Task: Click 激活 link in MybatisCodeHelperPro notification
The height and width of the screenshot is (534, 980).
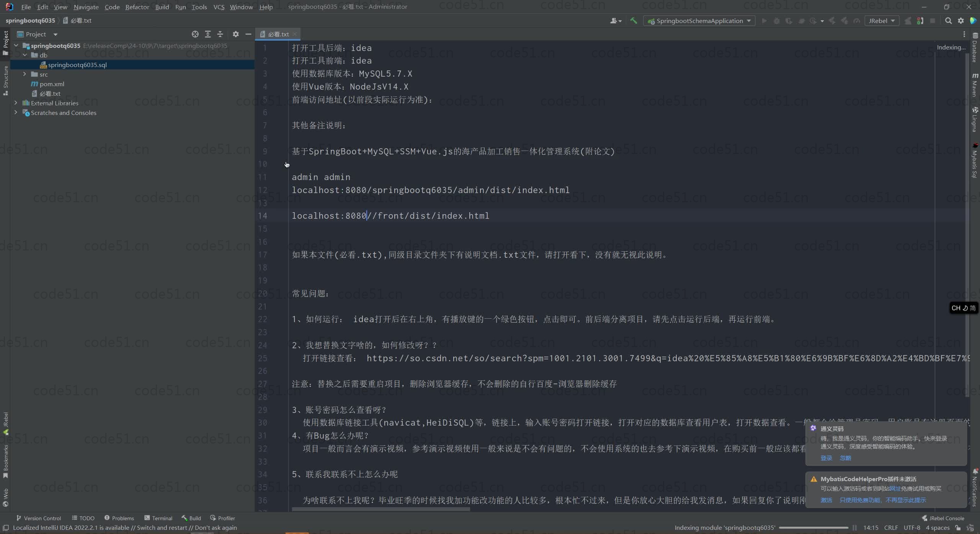Action: tap(826, 500)
